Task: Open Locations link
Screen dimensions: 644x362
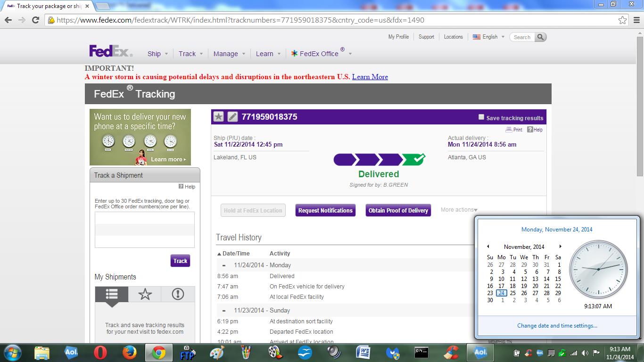Action: pyautogui.click(x=453, y=37)
